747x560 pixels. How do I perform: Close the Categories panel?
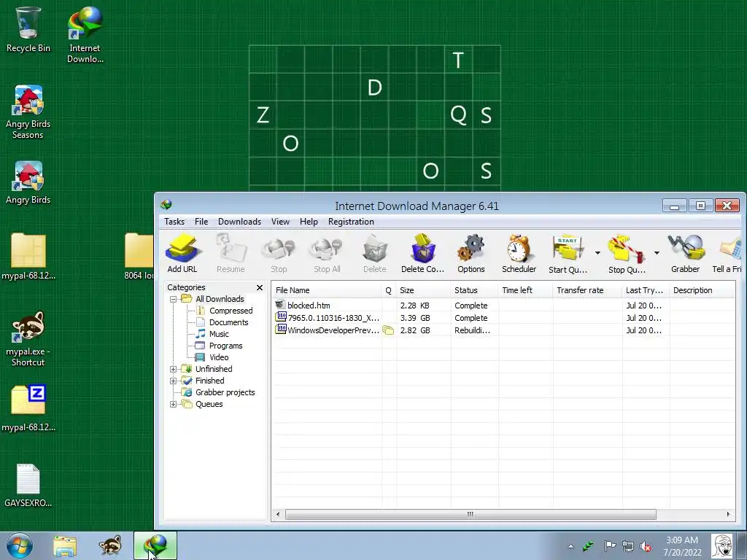pos(260,287)
